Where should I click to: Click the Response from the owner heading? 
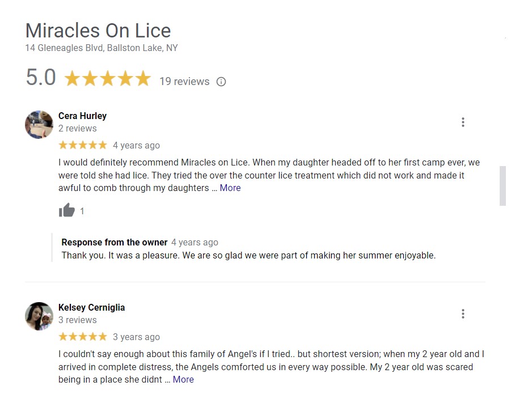[x=115, y=243]
